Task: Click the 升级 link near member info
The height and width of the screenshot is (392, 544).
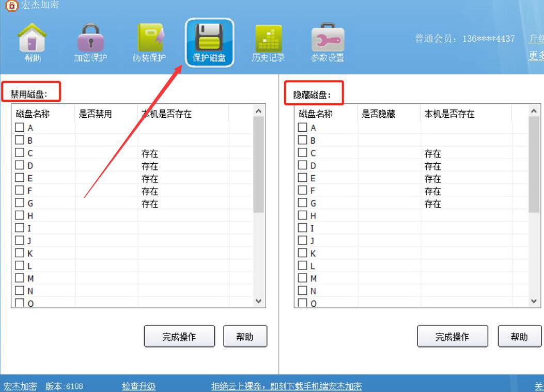Action: 536,39
